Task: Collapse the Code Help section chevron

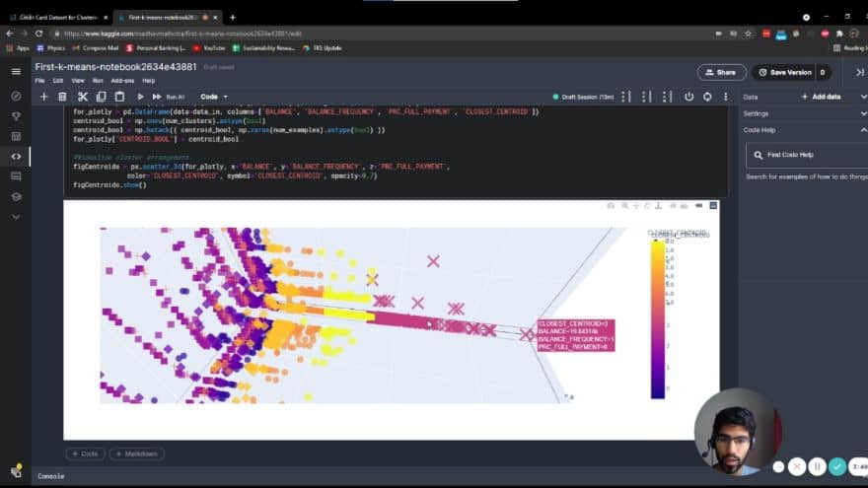Action: (863, 130)
